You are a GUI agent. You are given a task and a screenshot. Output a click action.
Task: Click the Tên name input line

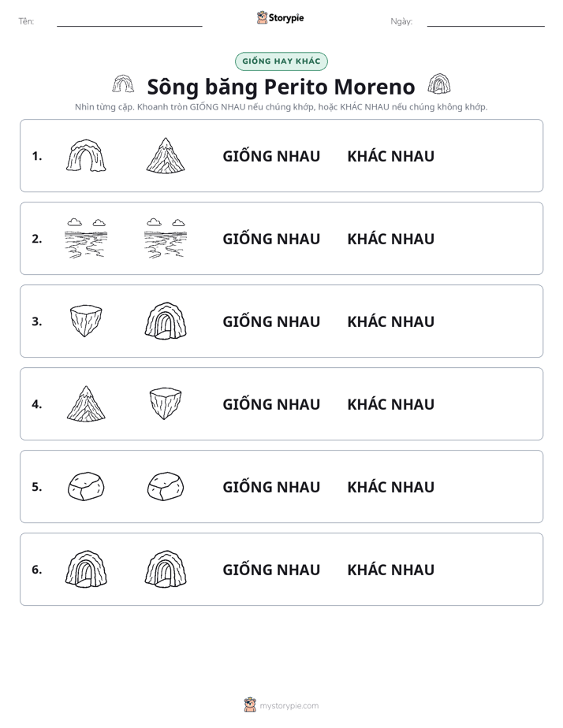click(129, 21)
